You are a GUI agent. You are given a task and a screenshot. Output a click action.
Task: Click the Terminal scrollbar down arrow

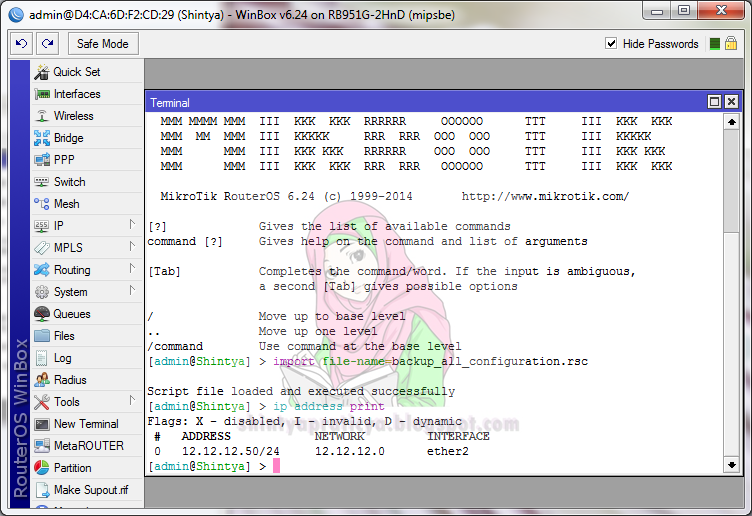click(731, 465)
